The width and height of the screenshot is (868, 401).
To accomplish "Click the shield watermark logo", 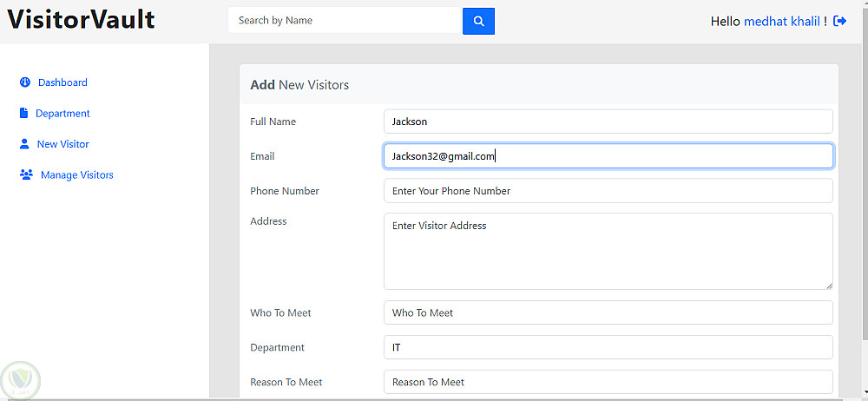I will tap(19, 380).
